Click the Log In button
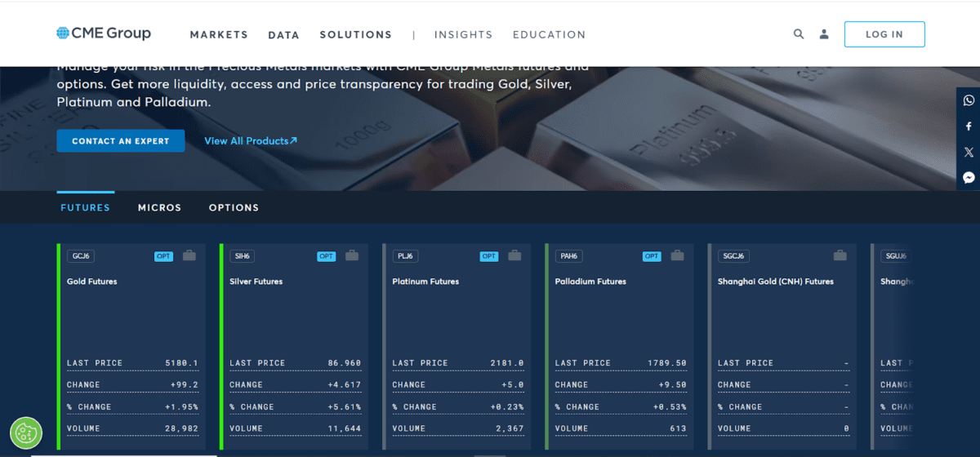Viewport: 980px width, 457px height. click(x=884, y=34)
